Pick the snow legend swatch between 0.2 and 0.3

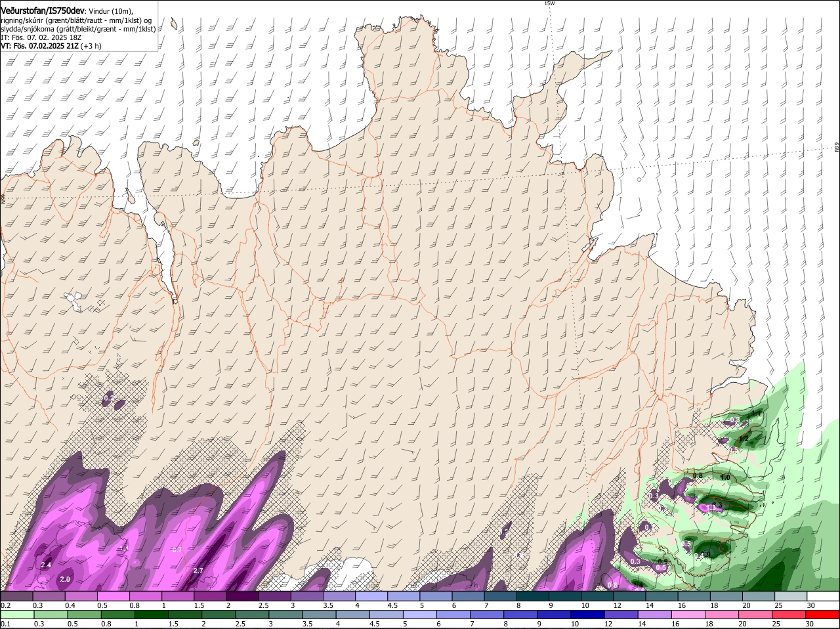click(x=16, y=596)
